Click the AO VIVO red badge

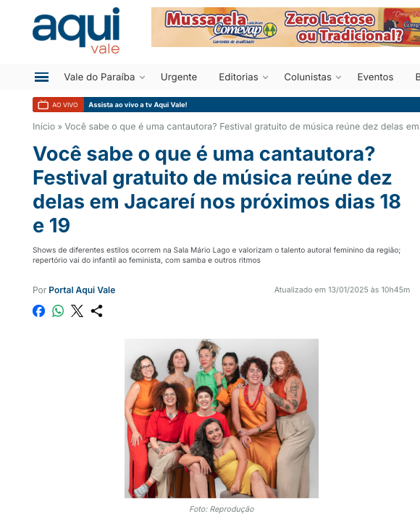(59, 105)
